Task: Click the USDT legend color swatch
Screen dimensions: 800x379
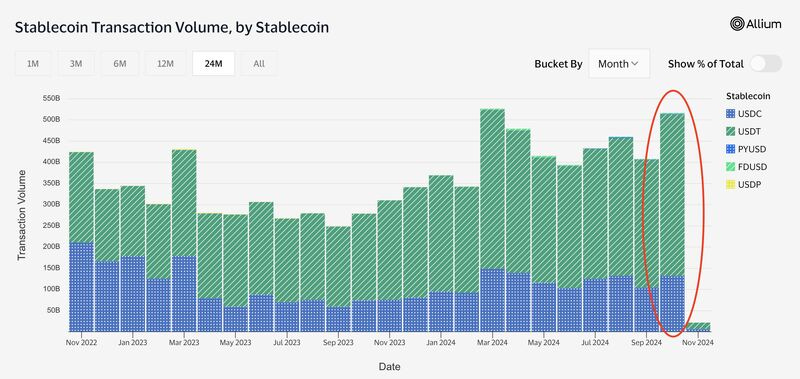Action: coord(731,132)
